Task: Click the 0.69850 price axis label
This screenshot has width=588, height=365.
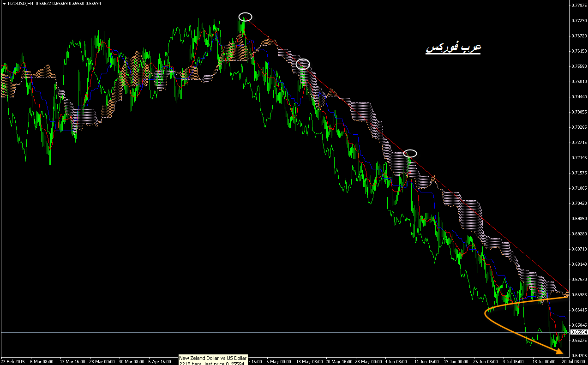Action: [x=579, y=219]
